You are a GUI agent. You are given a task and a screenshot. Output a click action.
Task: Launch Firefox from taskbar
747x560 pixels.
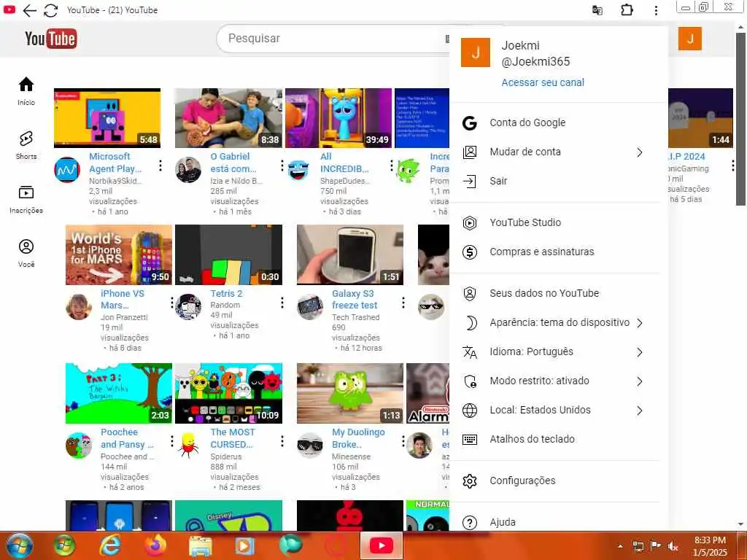[x=155, y=545]
